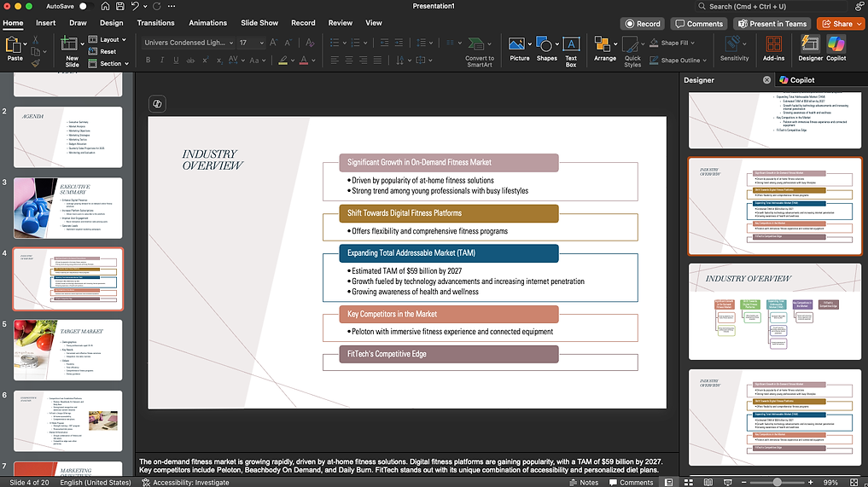Click the numbered list icon
868x487 pixels.
click(355, 43)
